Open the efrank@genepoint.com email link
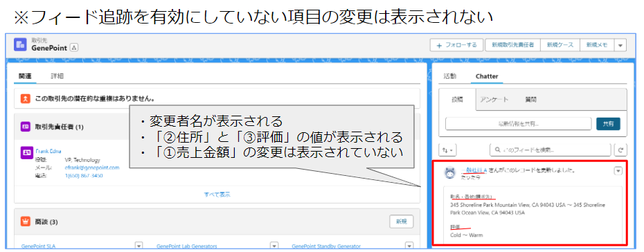This screenshot has width=644, height=252. click(x=92, y=168)
